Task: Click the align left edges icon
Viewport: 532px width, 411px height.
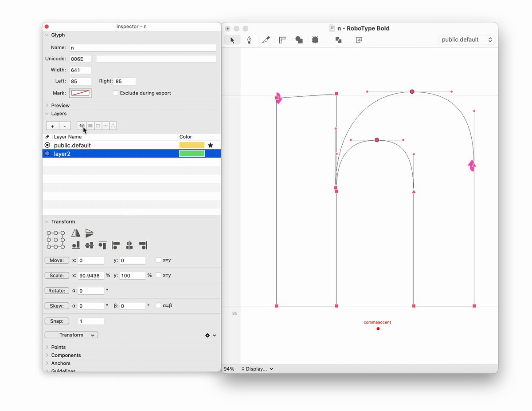Action: click(116, 245)
